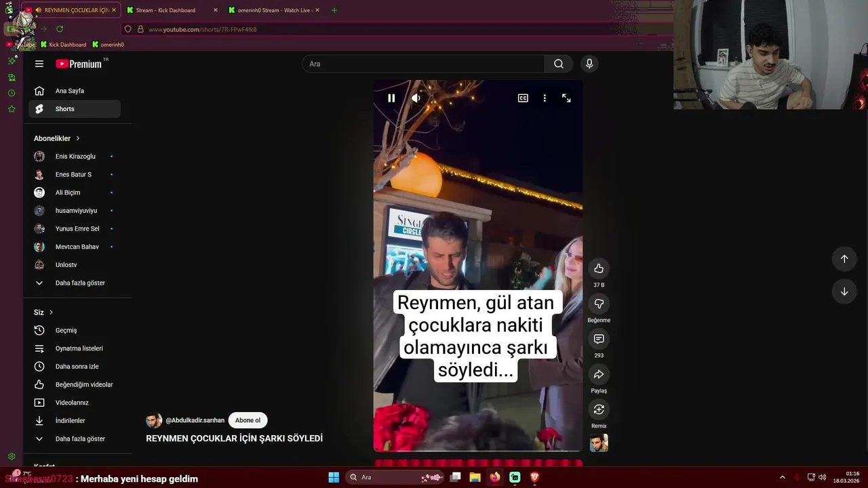Share the Short via Paylaş
This screenshot has height=488, width=868.
click(599, 374)
